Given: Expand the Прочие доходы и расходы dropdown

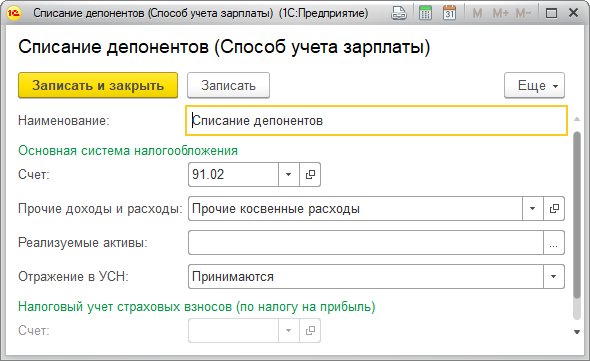Looking at the screenshot, I should (532, 209).
